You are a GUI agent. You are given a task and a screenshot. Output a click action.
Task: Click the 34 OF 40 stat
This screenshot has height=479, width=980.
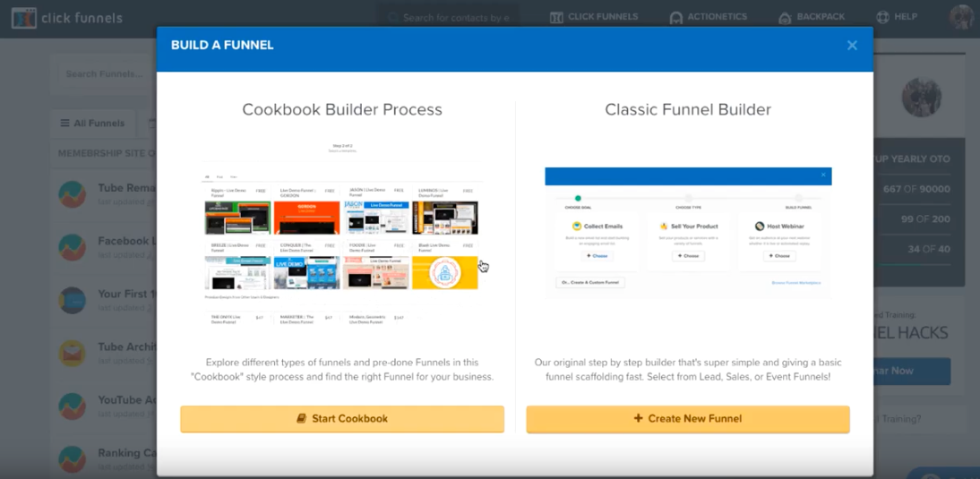929,249
